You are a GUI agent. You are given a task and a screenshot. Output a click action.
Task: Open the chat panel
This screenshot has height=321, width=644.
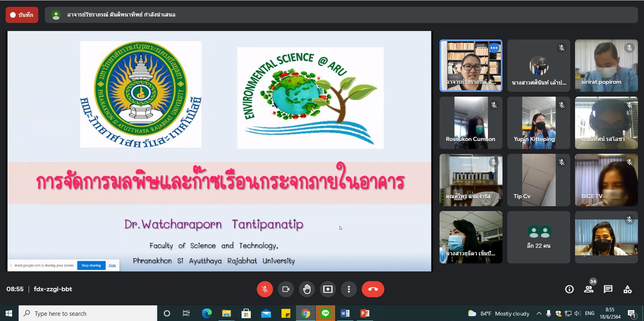pos(608,289)
